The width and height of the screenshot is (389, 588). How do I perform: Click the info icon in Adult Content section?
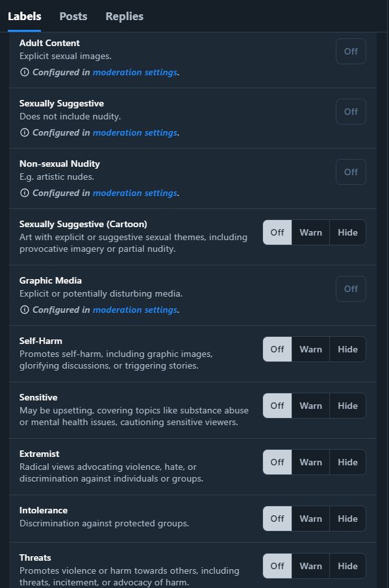point(24,72)
